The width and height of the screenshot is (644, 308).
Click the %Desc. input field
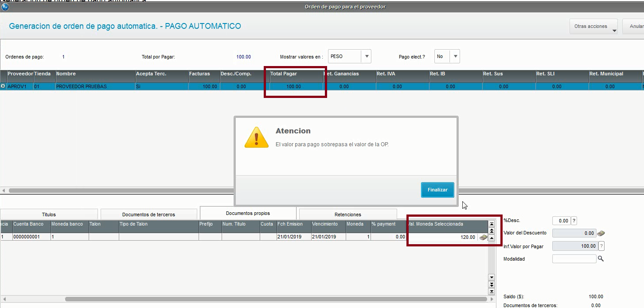pyautogui.click(x=561, y=221)
